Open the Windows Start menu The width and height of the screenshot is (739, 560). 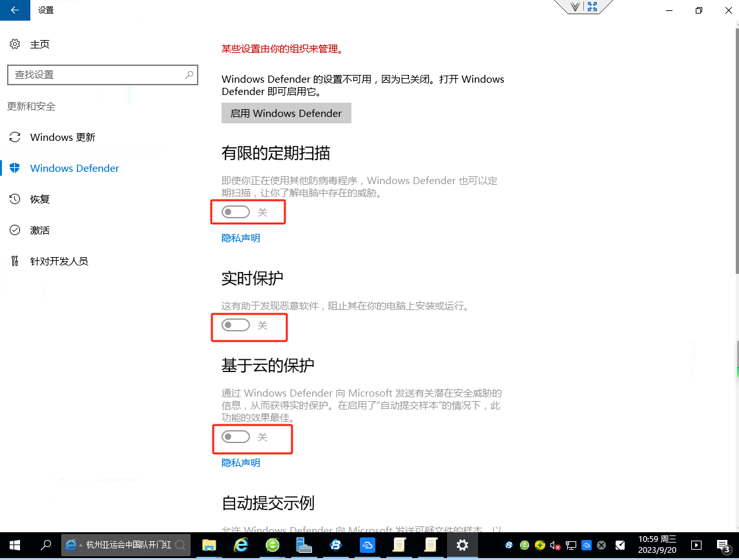[15, 545]
